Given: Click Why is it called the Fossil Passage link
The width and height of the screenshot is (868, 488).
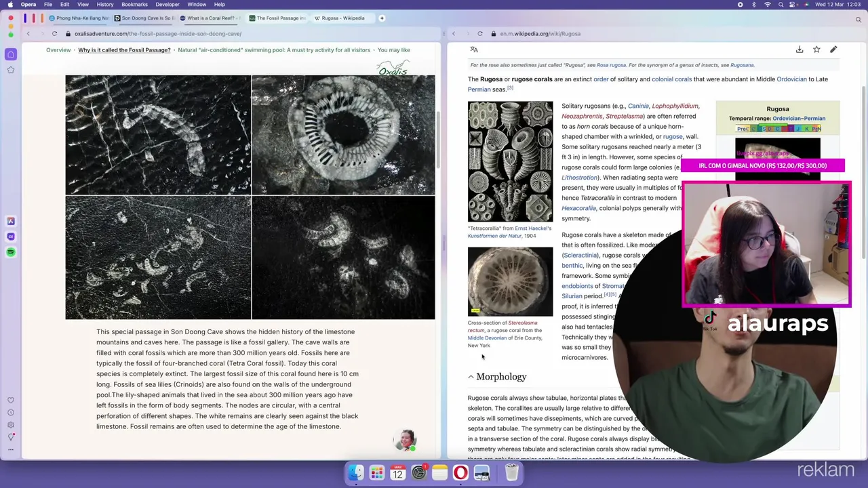Looking at the screenshot, I should (124, 49).
